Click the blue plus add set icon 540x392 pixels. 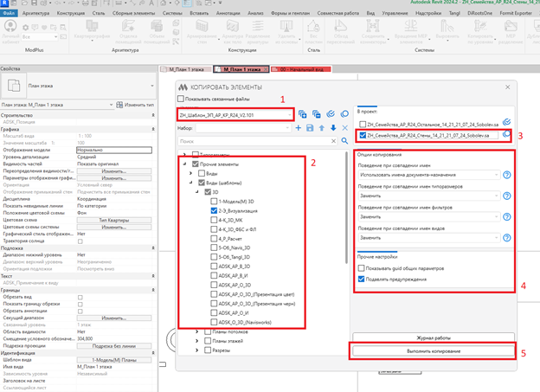pyautogui.click(x=299, y=128)
